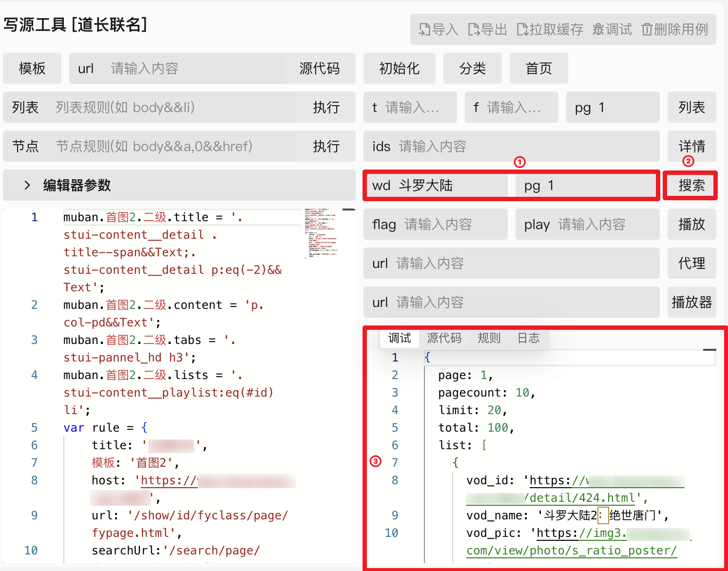Focus the f parameter input
Screen dimensions: 728x571
(x=512, y=107)
